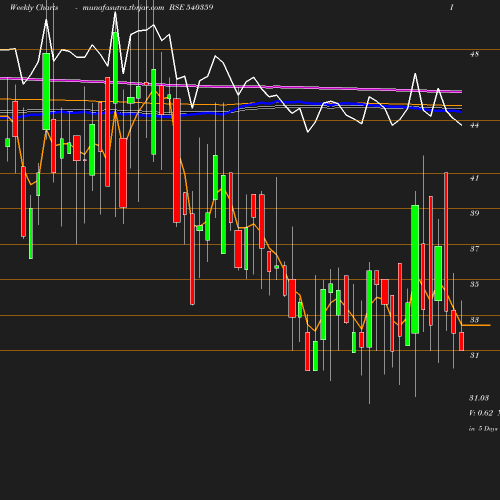Image resolution: width=500 pixels, height=500 pixels.
Task: Click the 'V: 0.62' volume text
Action: pyautogui.click(x=481, y=413)
